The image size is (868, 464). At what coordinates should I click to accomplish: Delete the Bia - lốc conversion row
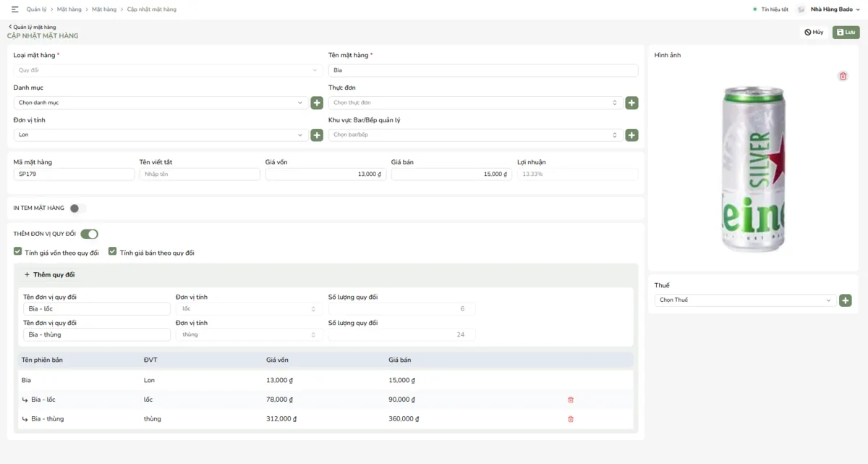pyautogui.click(x=571, y=400)
